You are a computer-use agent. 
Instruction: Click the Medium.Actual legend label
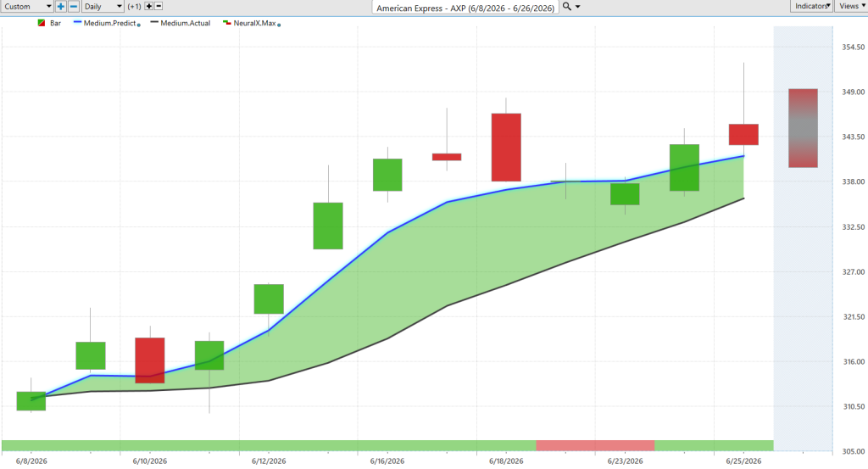pos(186,23)
